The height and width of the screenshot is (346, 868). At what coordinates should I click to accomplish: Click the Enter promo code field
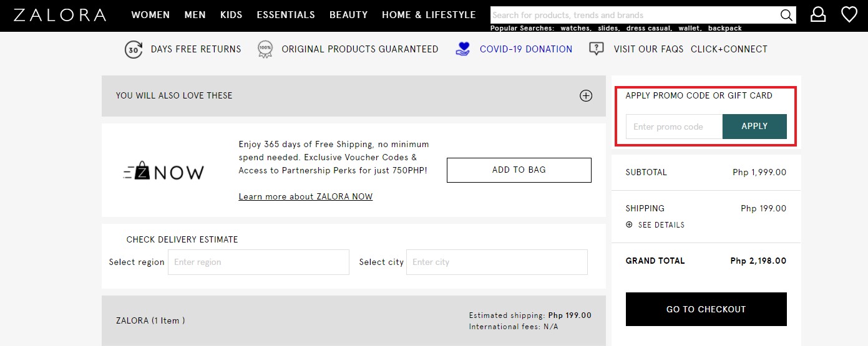pos(674,127)
